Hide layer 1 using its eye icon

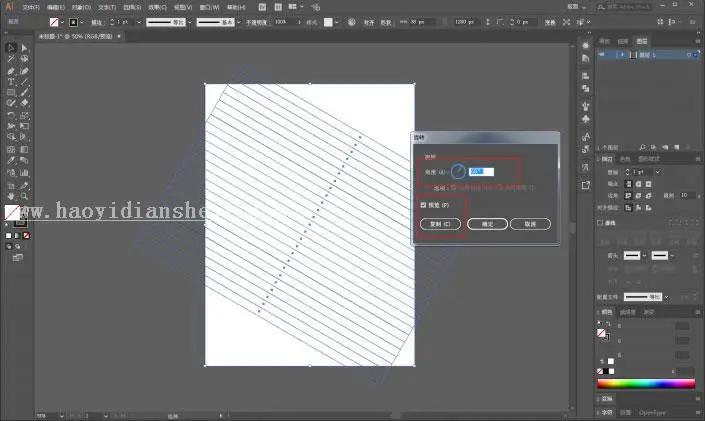tap(602, 55)
